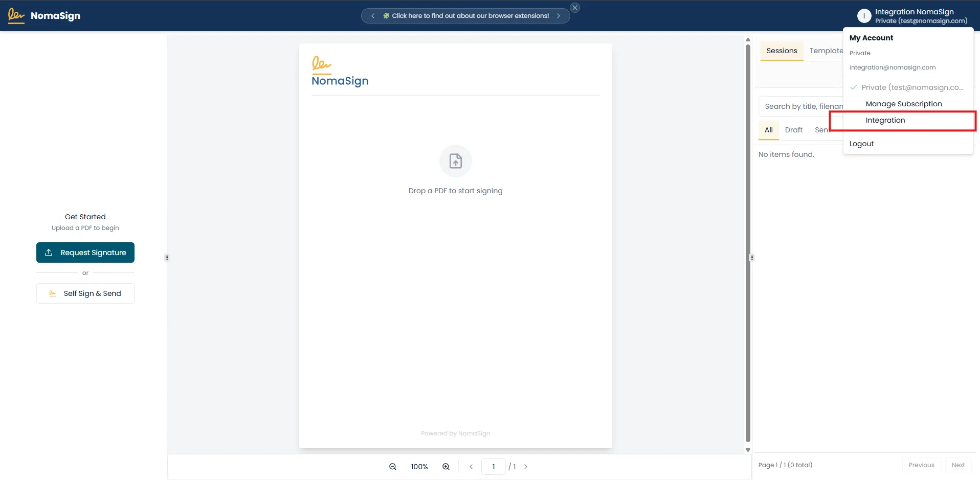980x483 pixels.
Task: Click the Page 1 / 1 (0 total) text
Action: [x=785, y=465]
